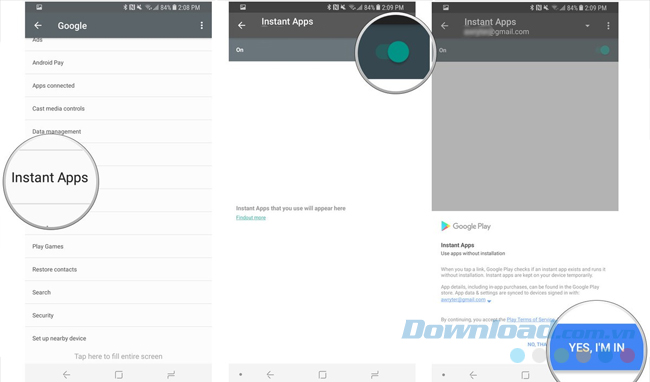Select Set up nearby device entry
The width and height of the screenshot is (650, 382).
(118, 338)
